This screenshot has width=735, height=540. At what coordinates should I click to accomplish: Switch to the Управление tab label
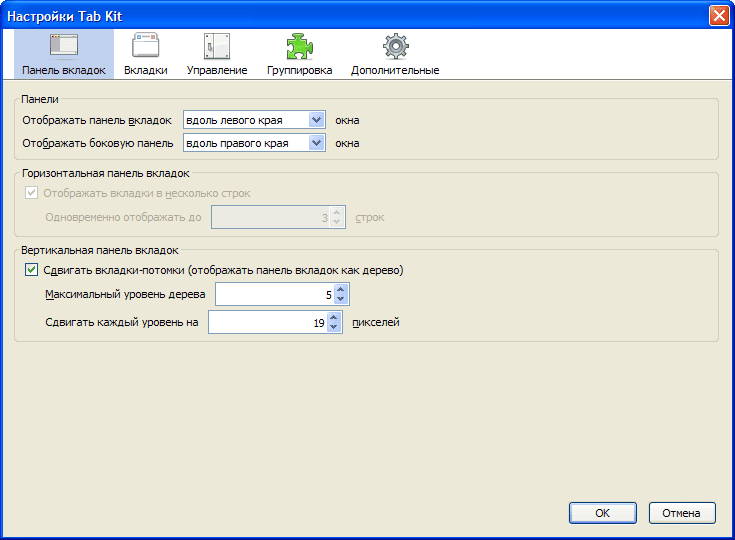(x=217, y=70)
